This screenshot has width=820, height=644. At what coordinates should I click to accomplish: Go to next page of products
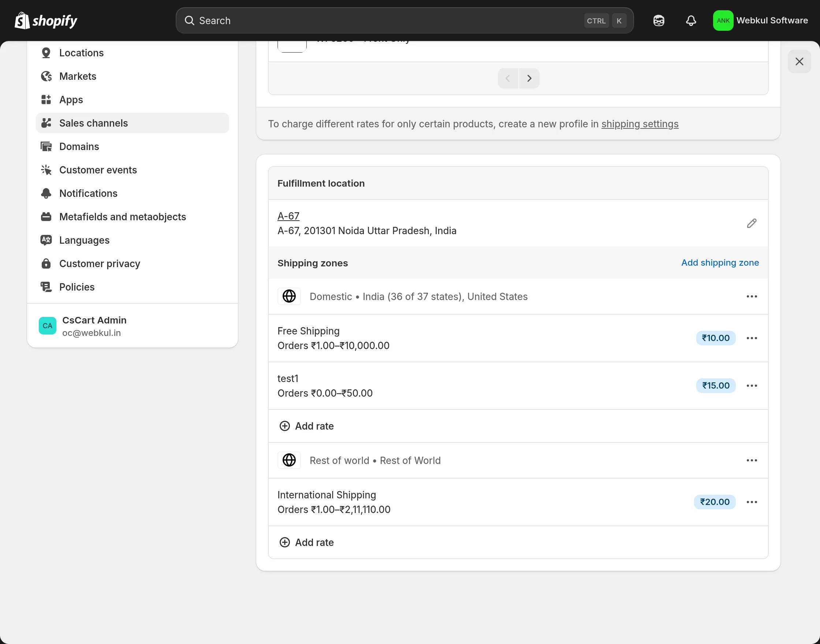[x=529, y=78]
